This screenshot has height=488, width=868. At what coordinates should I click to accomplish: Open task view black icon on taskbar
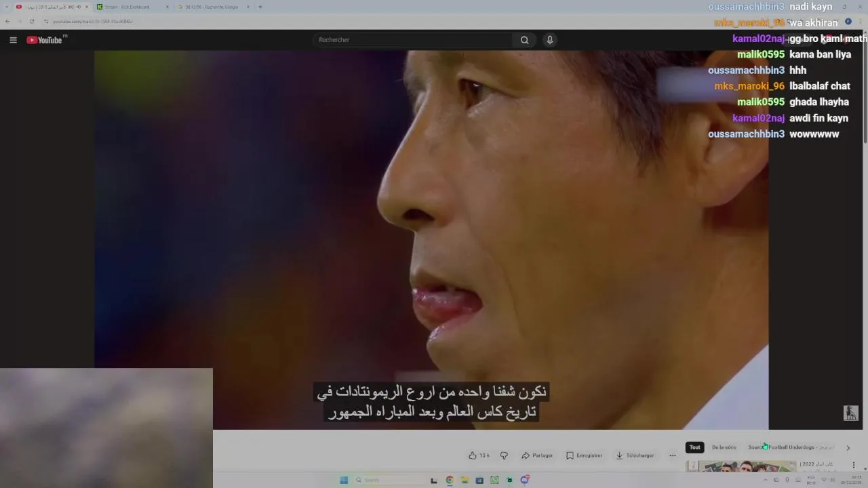click(434, 480)
